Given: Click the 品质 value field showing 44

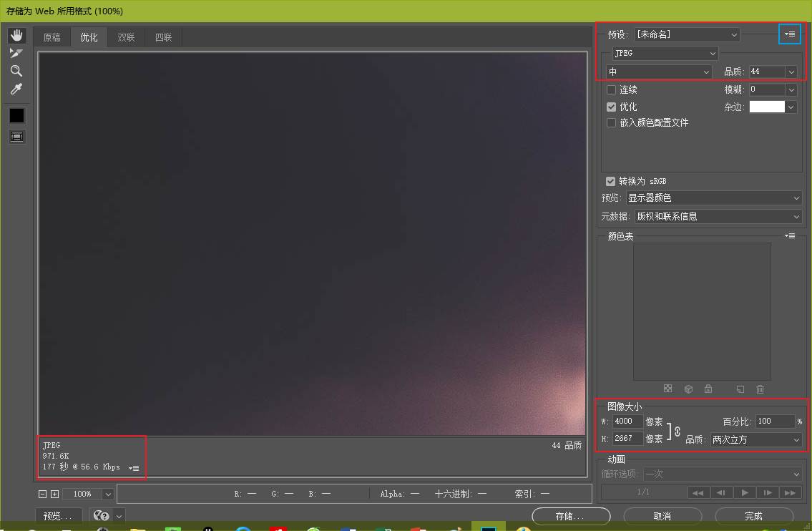Looking at the screenshot, I should tap(766, 72).
